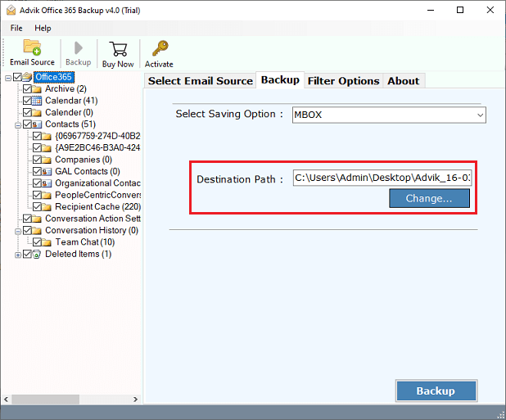Click the {A9E2BC46-B3A0 folder icon
The image size is (506, 420).
pos(47,147)
